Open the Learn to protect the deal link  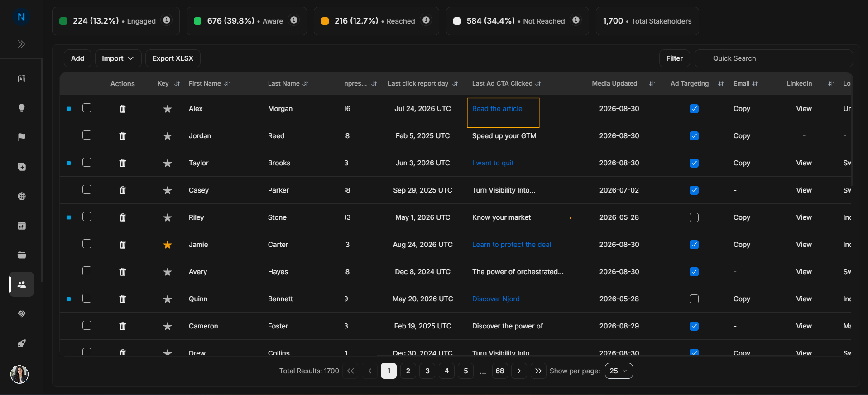tap(511, 245)
